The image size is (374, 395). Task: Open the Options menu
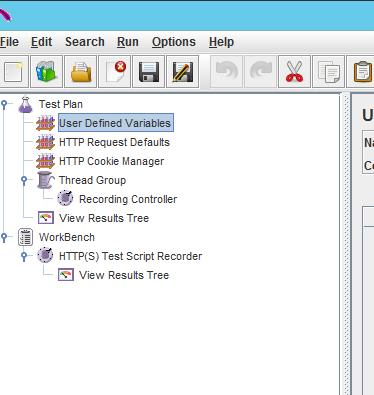coord(174,42)
